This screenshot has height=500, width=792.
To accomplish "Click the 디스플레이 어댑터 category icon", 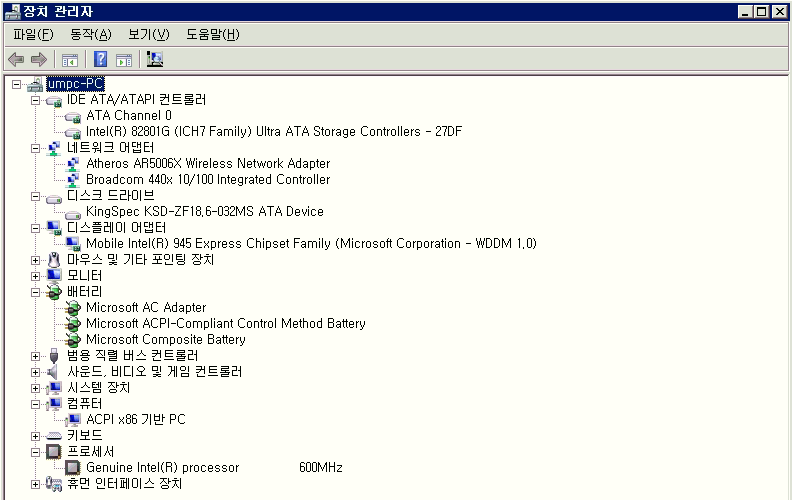I will click(x=54, y=228).
